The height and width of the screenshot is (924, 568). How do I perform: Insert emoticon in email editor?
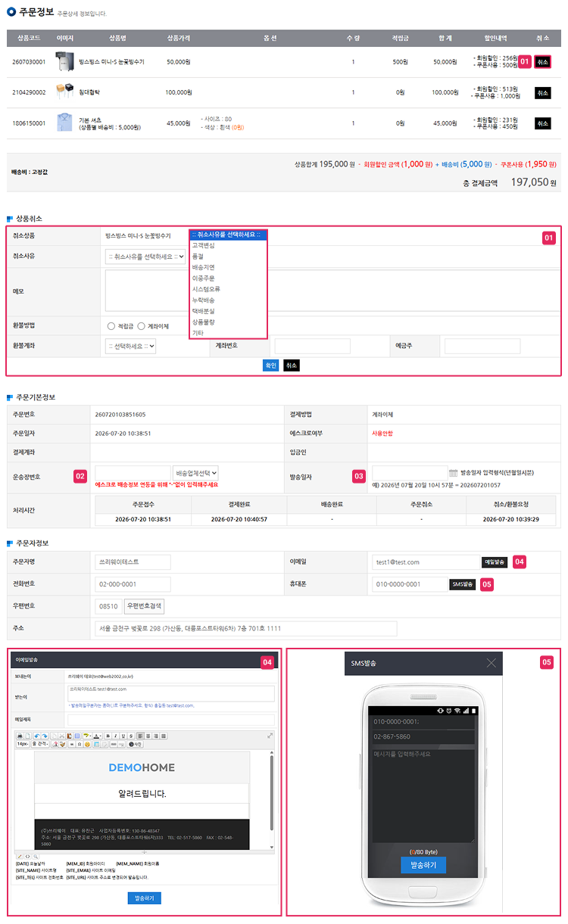click(x=87, y=744)
